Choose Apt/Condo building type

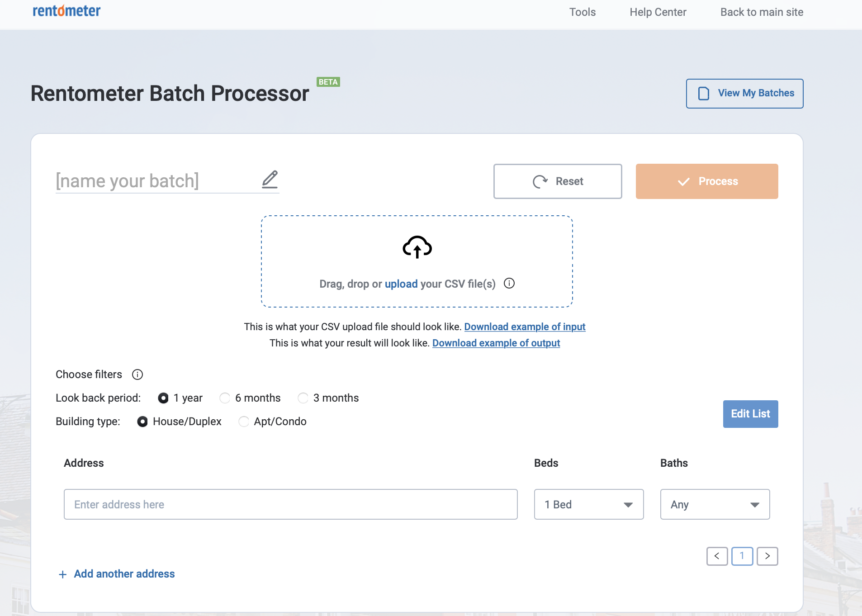coord(244,422)
